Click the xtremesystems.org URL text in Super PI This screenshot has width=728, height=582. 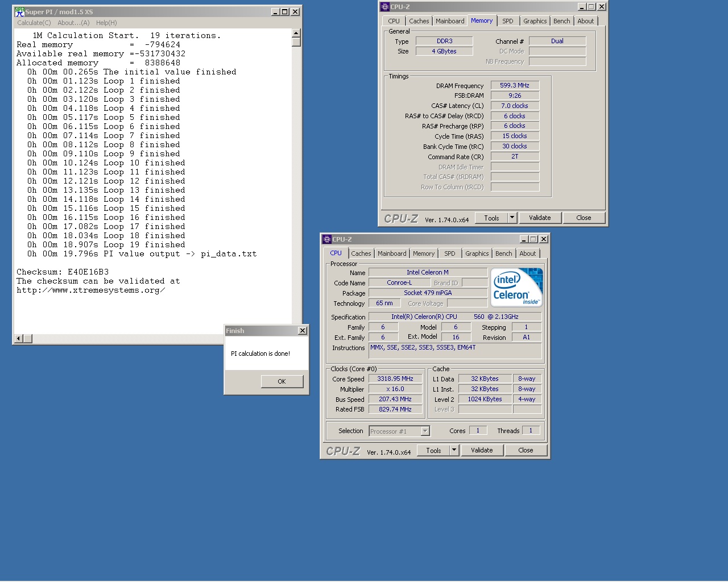[x=91, y=290]
